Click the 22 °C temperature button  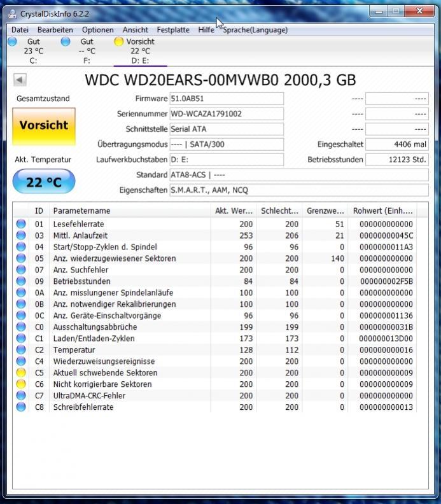pos(44,181)
